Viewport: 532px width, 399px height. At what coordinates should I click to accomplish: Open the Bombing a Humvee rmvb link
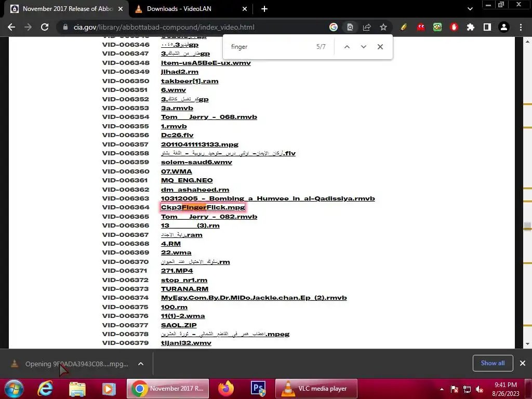tap(268, 198)
